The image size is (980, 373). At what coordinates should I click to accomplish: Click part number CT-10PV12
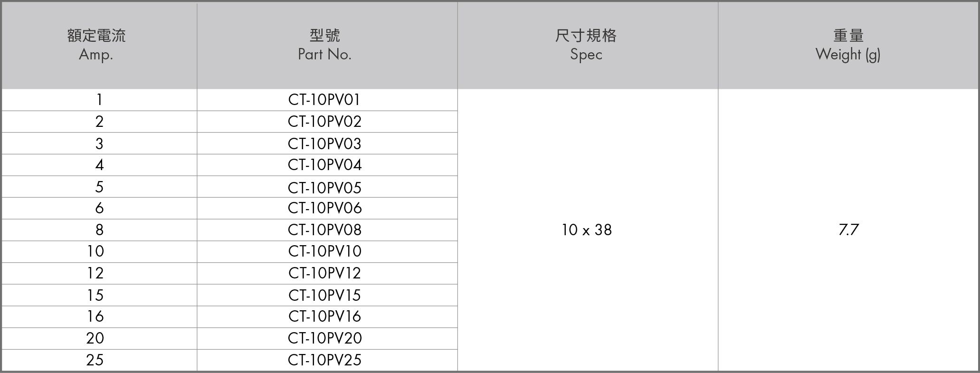click(x=325, y=273)
